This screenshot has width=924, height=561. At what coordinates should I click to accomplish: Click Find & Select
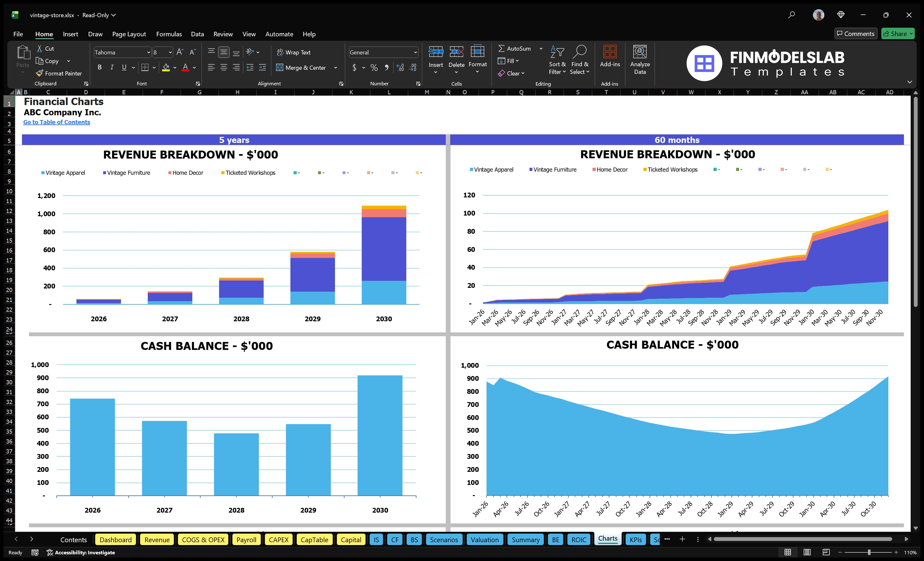pyautogui.click(x=580, y=60)
